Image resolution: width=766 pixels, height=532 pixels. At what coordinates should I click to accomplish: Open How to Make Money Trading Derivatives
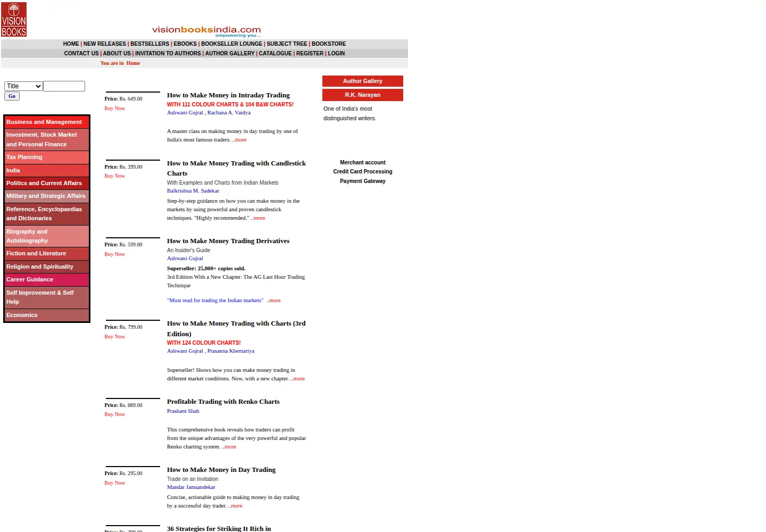[228, 241]
